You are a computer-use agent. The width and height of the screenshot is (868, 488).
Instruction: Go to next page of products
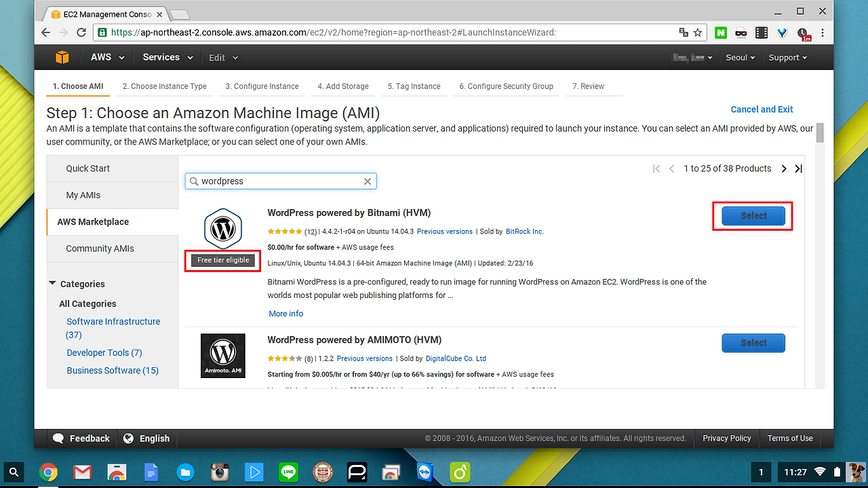[x=784, y=168]
